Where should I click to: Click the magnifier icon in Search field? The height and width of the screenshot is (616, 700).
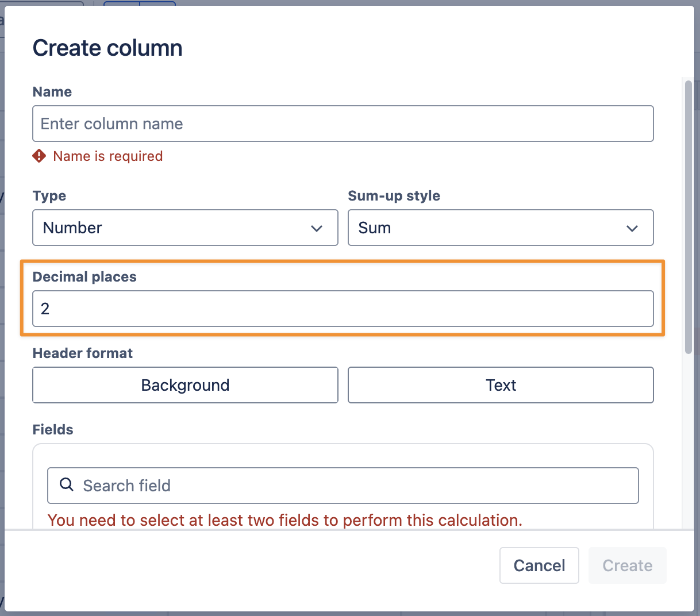(67, 485)
